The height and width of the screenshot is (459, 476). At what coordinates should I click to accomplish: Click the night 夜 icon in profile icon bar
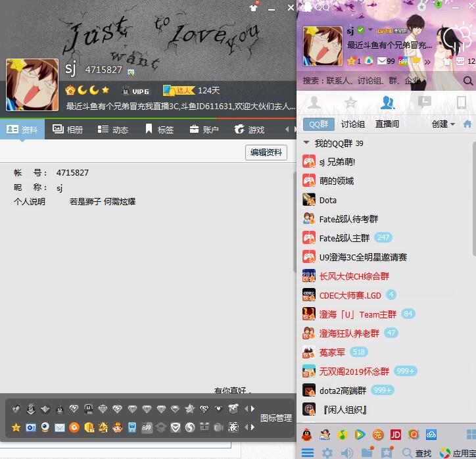(233, 427)
